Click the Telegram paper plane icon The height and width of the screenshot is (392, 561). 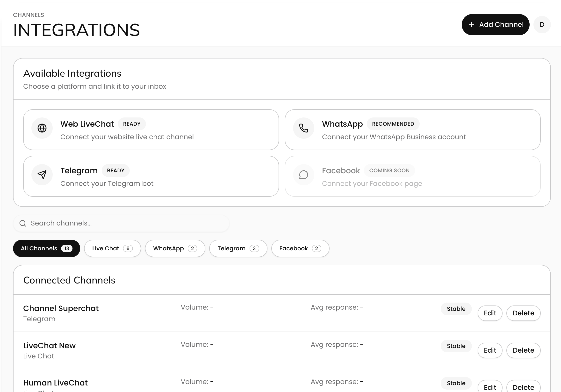coord(42,175)
